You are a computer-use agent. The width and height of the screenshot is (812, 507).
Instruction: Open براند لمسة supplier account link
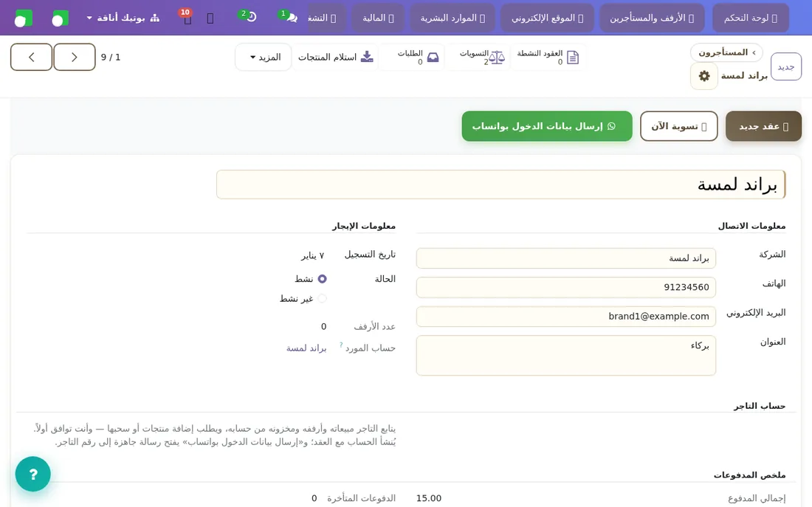point(306,348)
